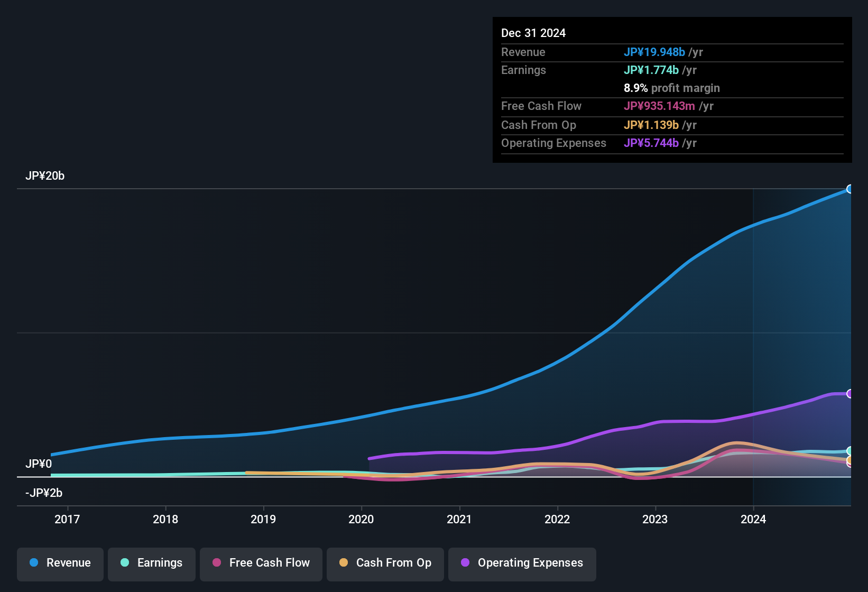Toggle the Free Cash Flow legend button
The width and height of the screenshot is (868, 592).
click(261, 563)
